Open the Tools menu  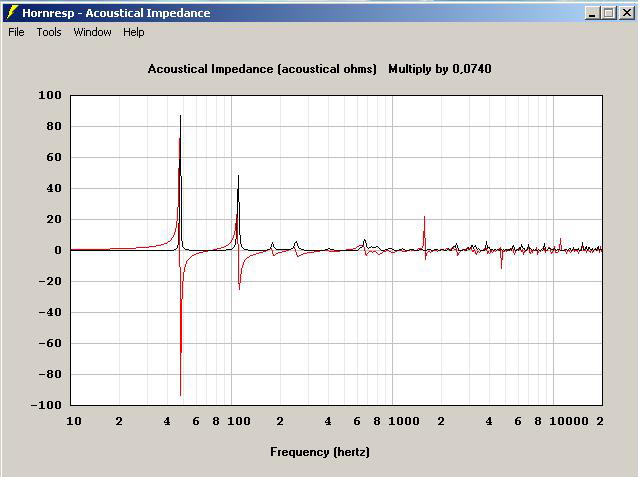tap(49, 32)
